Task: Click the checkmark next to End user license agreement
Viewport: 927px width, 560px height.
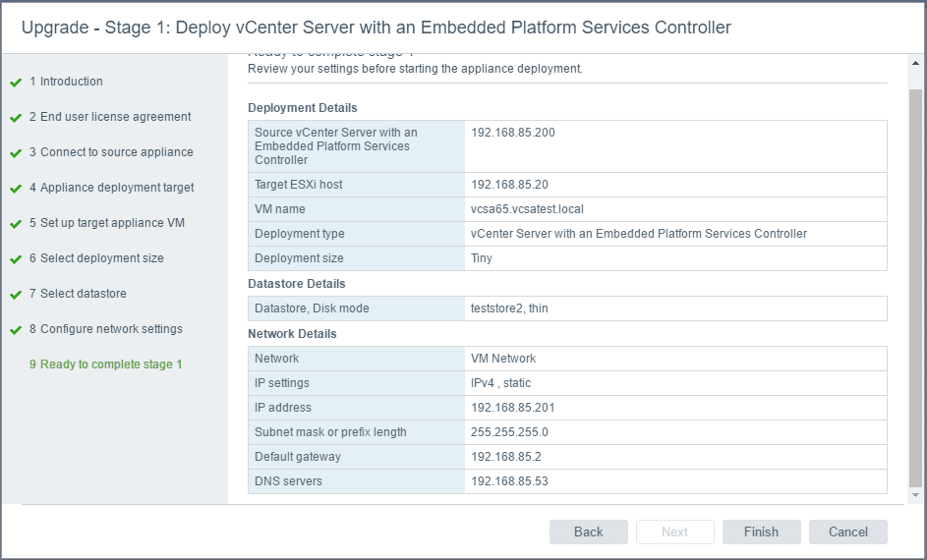Action: click(x=16, y=118)
